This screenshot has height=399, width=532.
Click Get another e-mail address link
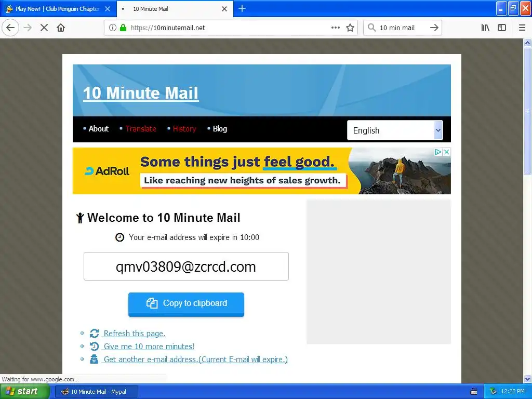pos(195,360)
